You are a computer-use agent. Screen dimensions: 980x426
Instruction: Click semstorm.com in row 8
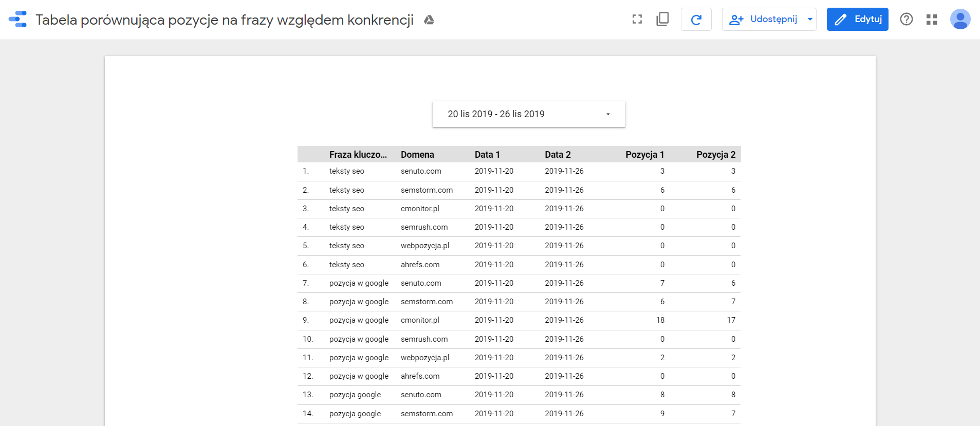[x=427, y=302]
